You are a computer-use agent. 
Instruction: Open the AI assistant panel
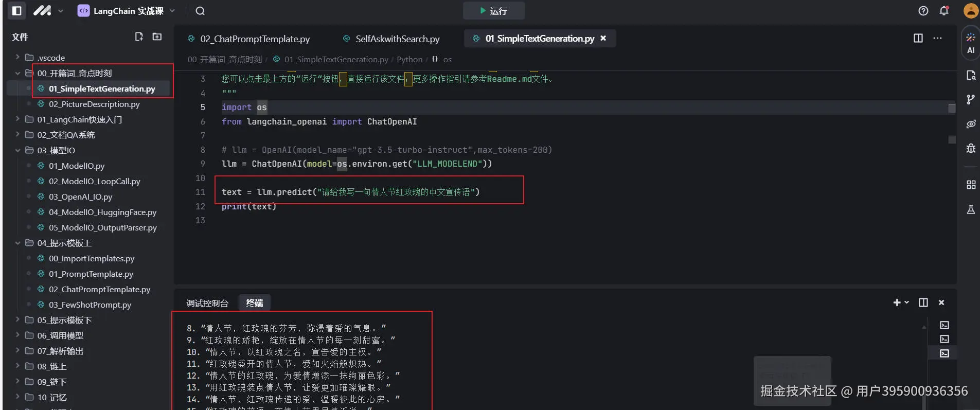[971, 43]
